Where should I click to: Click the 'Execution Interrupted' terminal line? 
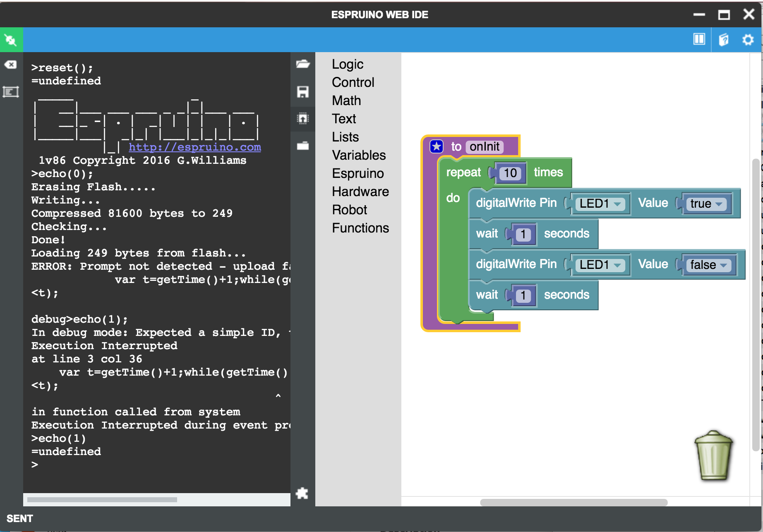[104, 345]
